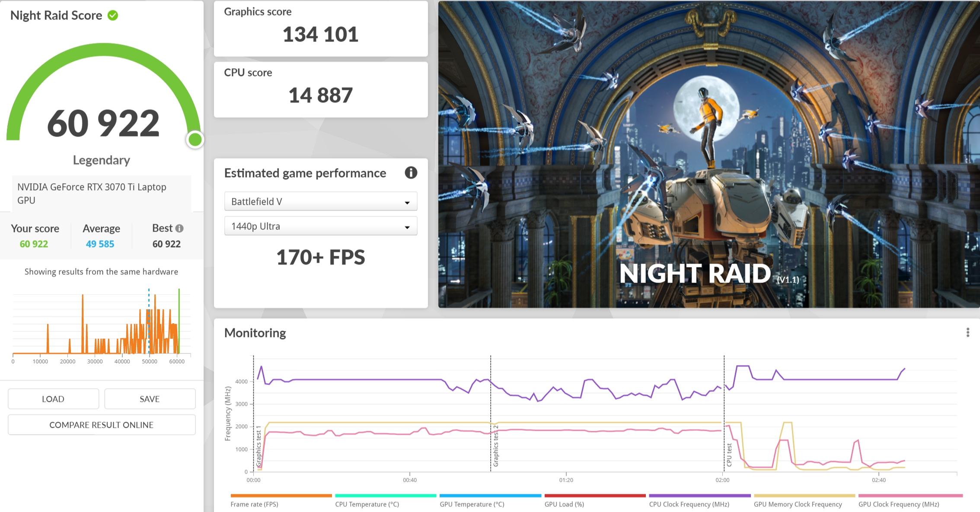Click the NIGHT RAID (V1.1) title overlay
The image size is (980, 512).
(x=709, y=274)
